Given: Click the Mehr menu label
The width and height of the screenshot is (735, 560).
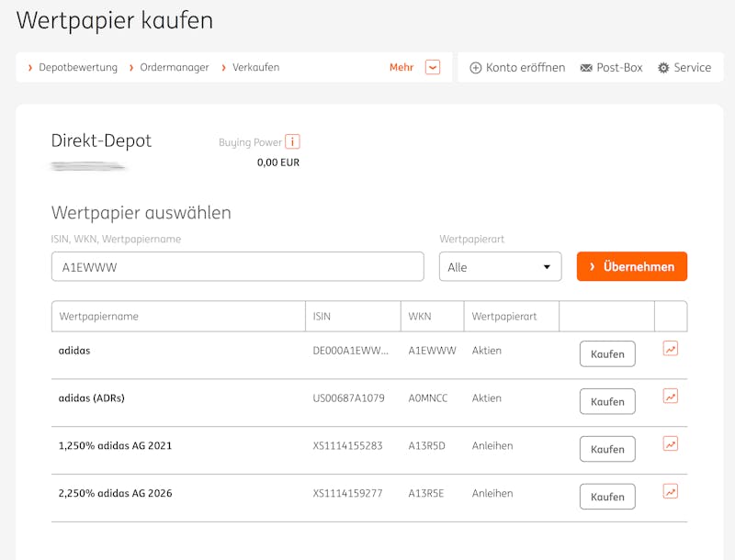Looking at the screenshot, I should (x=401, y=67).
